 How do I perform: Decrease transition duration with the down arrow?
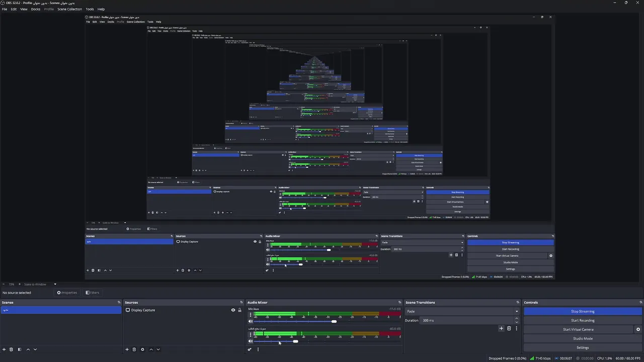(x=517, y=322)
